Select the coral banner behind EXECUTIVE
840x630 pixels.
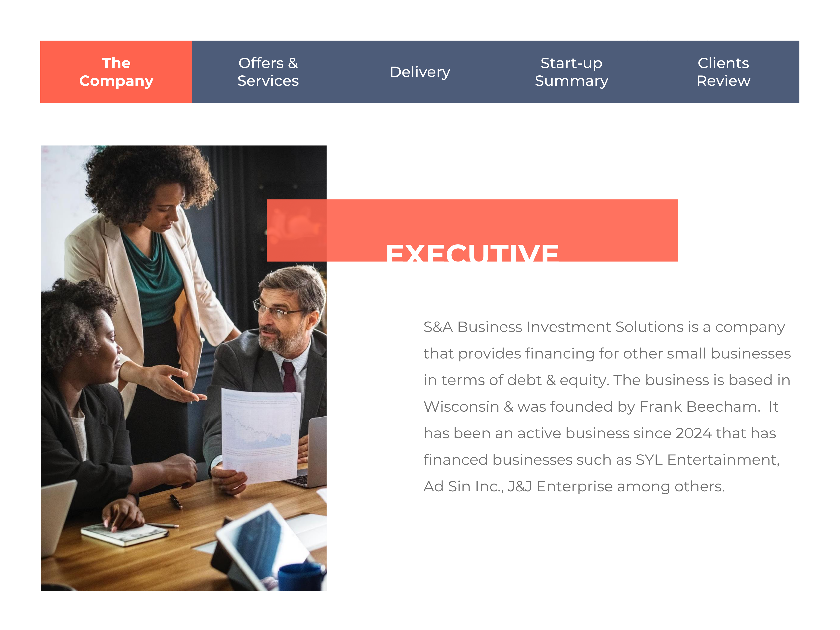(x=472, y=230)
